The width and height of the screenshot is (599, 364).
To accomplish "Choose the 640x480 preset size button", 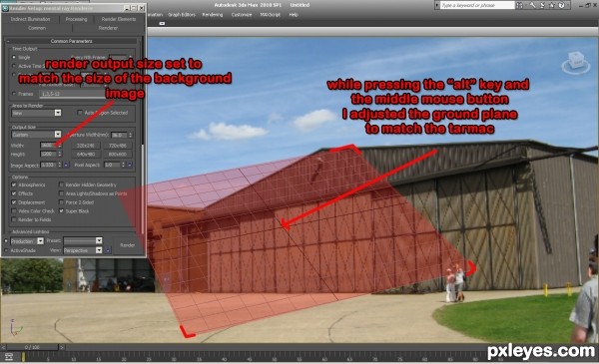I will coord(86,155).
